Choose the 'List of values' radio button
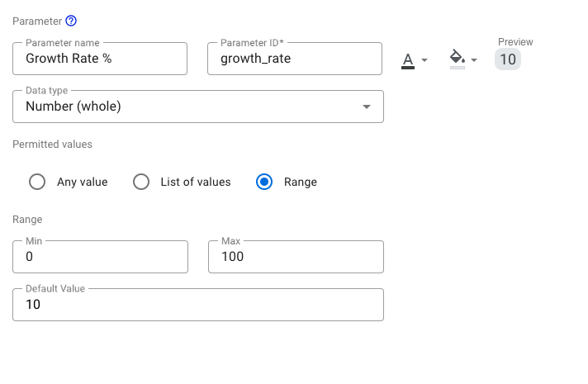This screenshot has width=588, height=384. [141, 182]
